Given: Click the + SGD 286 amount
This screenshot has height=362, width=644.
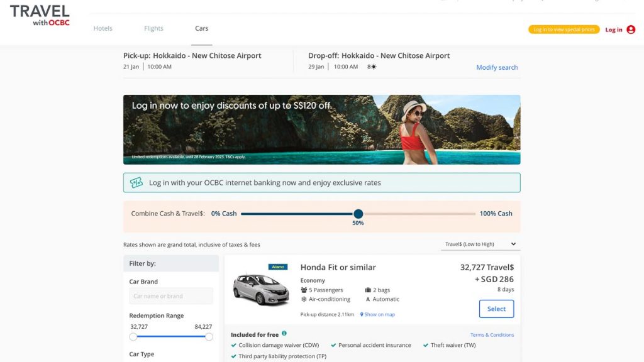Looking at the screenshot, I should [494, 279].
